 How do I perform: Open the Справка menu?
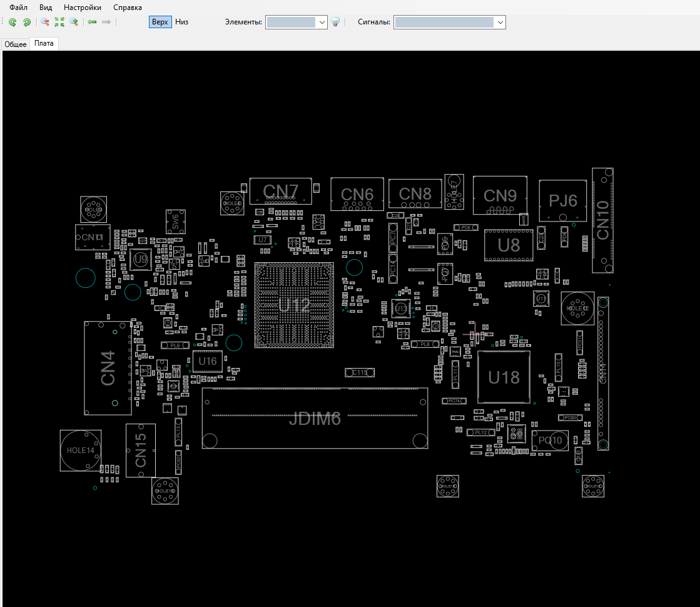tap(128, 8)
